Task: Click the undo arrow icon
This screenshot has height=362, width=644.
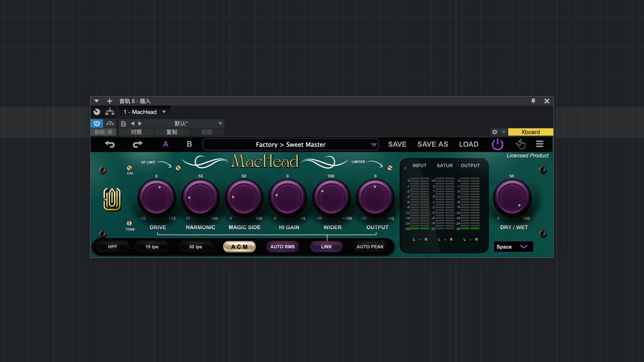Action: pos(110,144)
